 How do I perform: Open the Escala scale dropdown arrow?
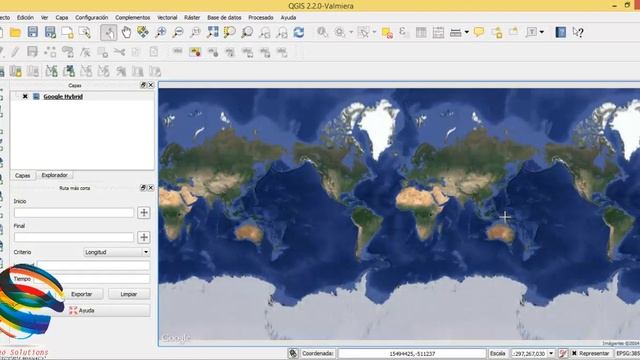coord(551,353)
